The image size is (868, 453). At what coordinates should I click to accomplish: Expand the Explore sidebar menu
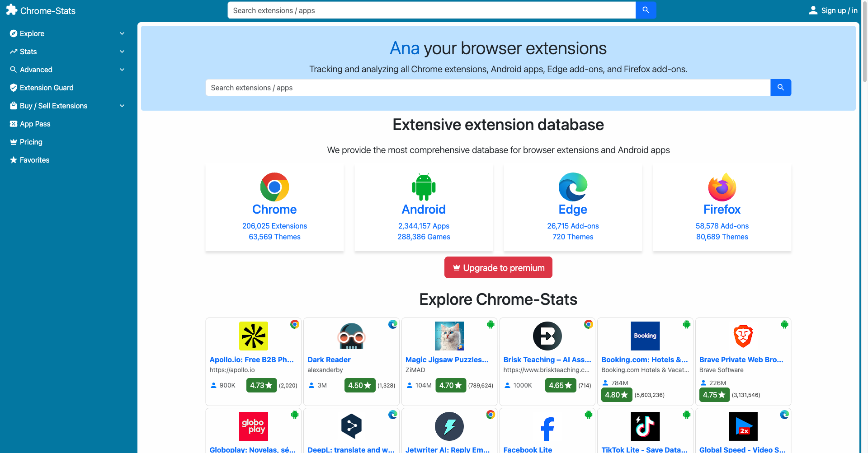122,33
